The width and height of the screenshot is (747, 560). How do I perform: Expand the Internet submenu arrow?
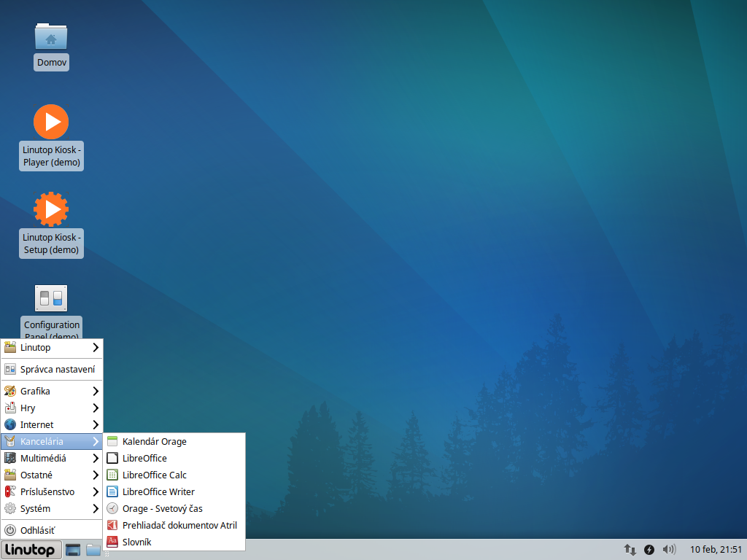(x=96, y=425)
